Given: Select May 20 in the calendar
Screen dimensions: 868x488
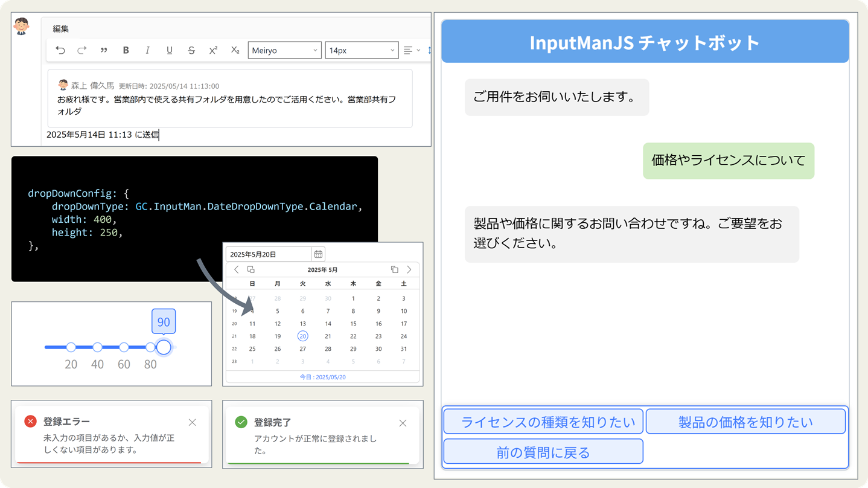Looking at the screenshot, I should (302, 336).
